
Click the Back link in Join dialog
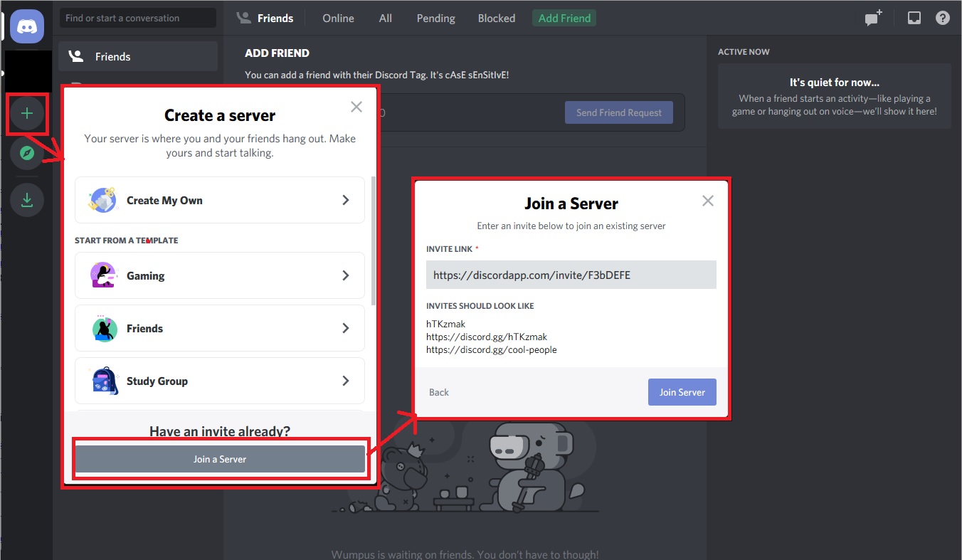[439, 392]
